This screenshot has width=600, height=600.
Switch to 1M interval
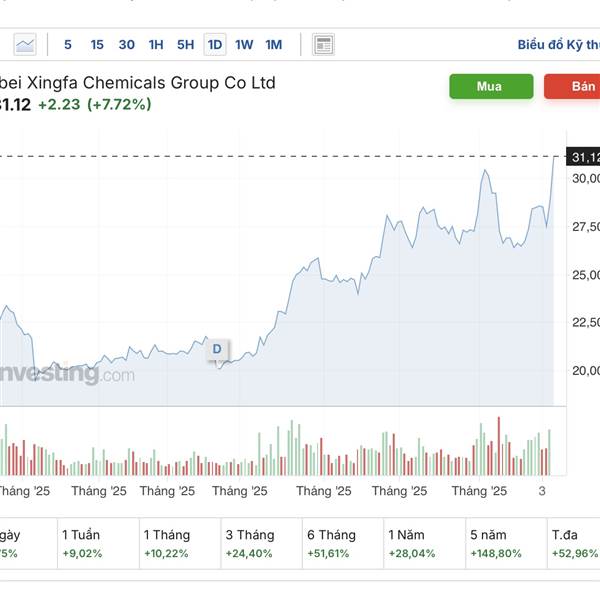[274, 44]
